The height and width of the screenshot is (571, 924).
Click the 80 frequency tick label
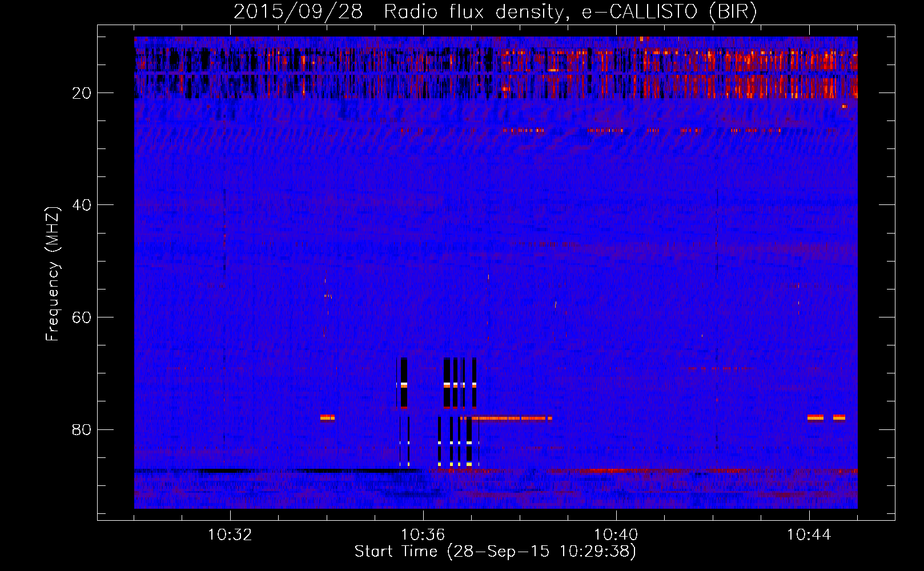(x=82, y=429)
